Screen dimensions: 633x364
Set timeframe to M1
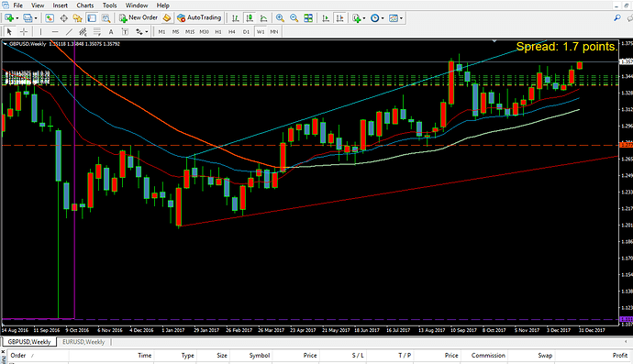(x=161, y=31)
